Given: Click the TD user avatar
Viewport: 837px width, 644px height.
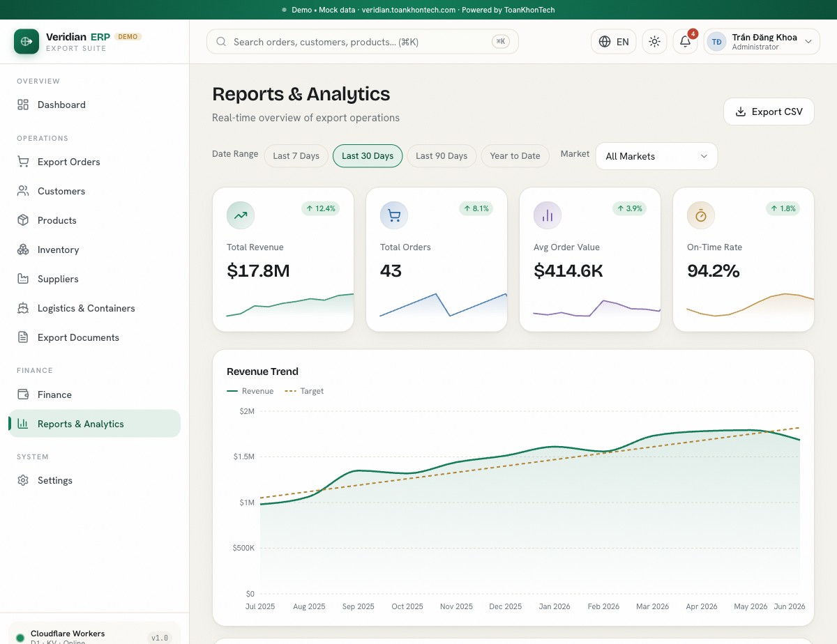Looking at the screenshot, I should [716, 42].
